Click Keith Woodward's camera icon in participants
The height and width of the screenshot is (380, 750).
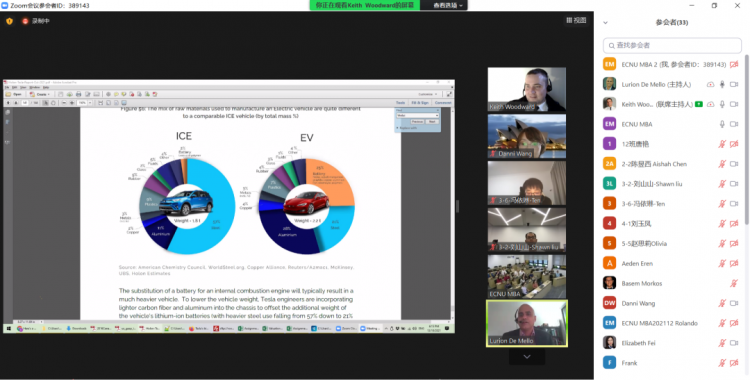click(x=734, y=104)
